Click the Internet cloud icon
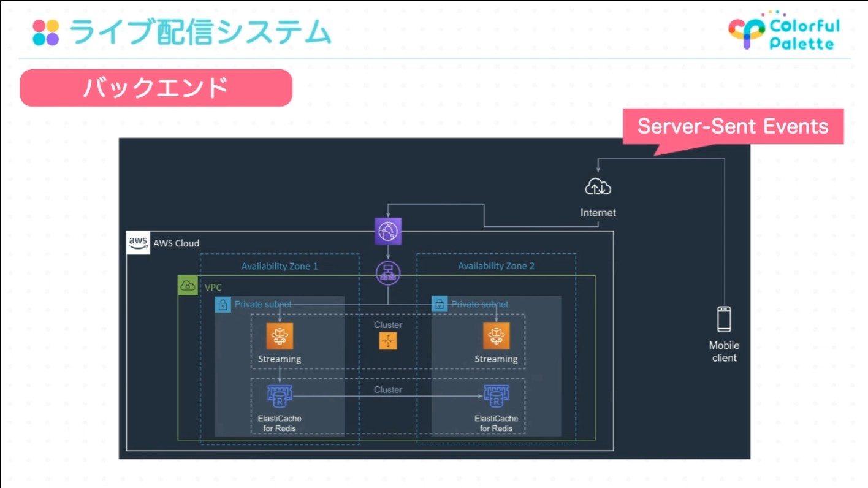Screen dimensions: 868x488 pos(598,187)
